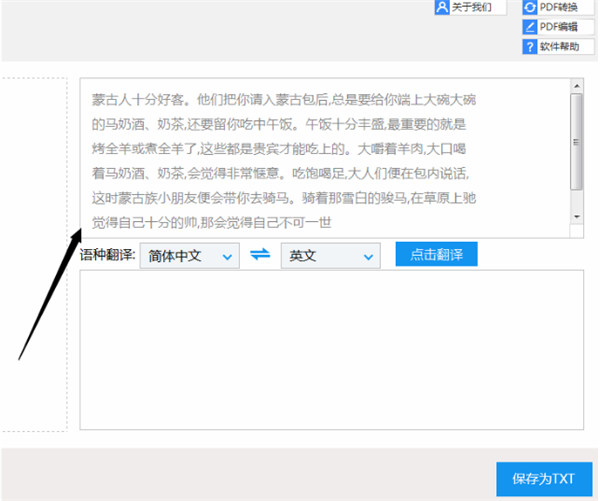Open the 关于我们 button
Image resolution: width=600 pixels, height=501 pixels.
point(471,7)
